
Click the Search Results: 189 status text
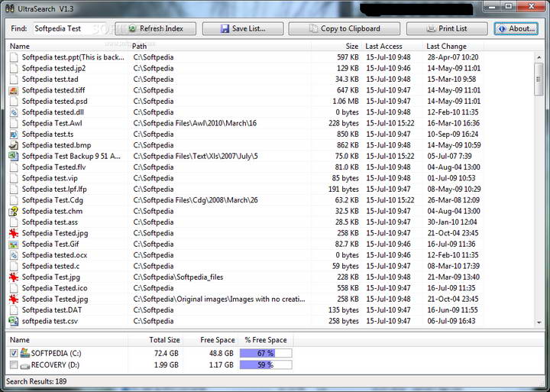coord(36,381)
